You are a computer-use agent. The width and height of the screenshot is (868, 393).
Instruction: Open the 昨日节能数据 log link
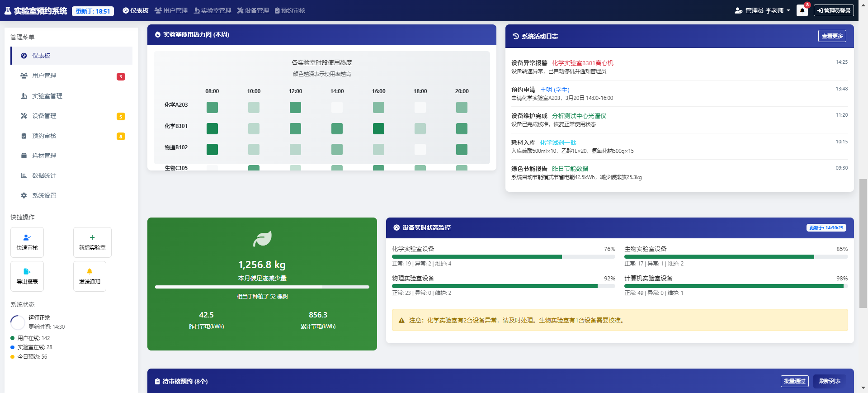[570, 169]
